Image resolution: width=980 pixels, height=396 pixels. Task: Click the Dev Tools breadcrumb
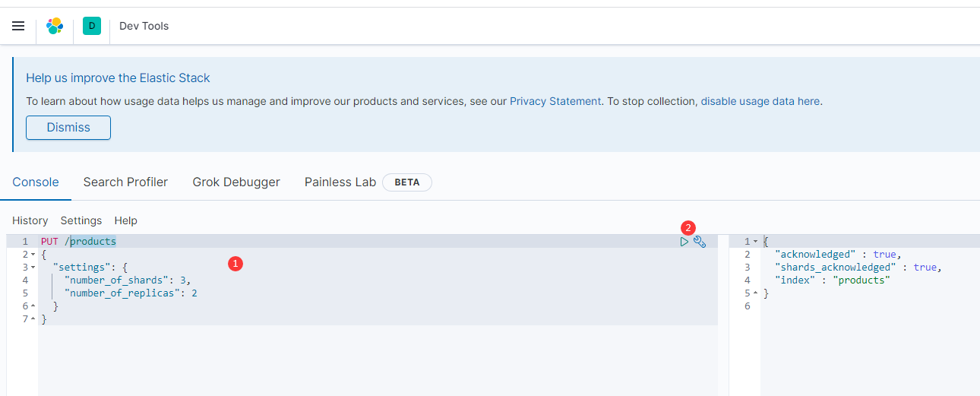[x=144, y=26]
